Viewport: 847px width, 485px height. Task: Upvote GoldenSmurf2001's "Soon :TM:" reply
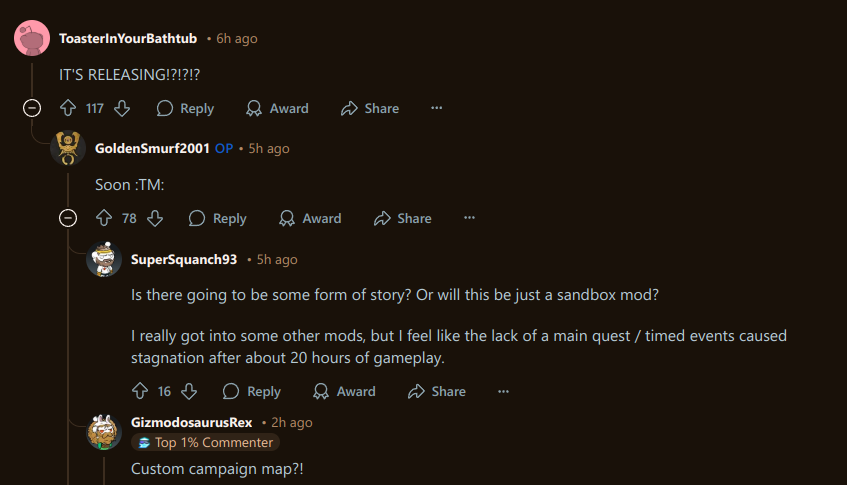103,218
